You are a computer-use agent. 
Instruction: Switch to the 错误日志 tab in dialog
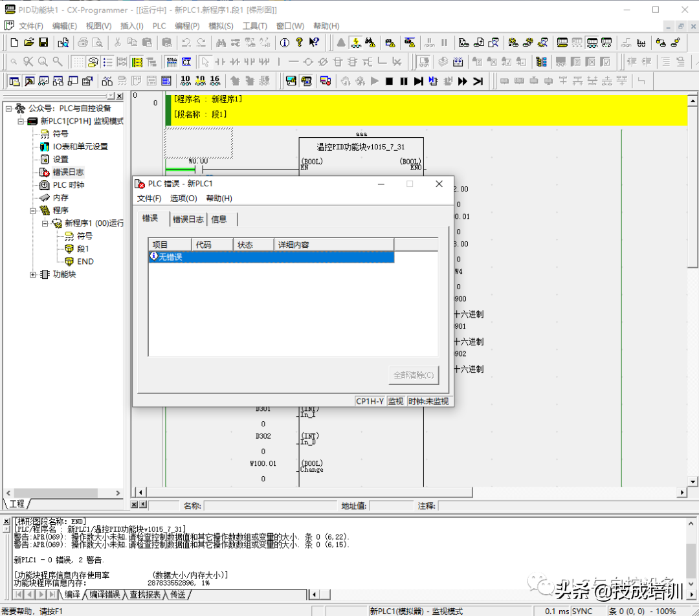(x=188, y=219)
